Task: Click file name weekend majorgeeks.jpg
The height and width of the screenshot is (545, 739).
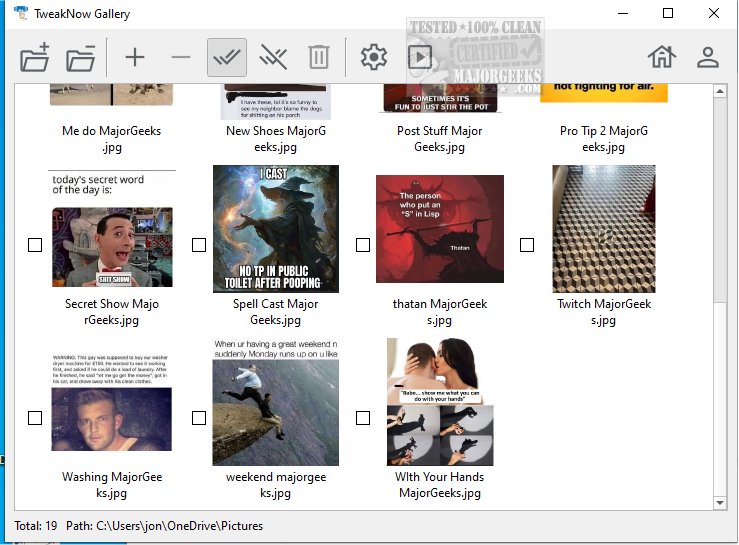Action: pos(276,485)
